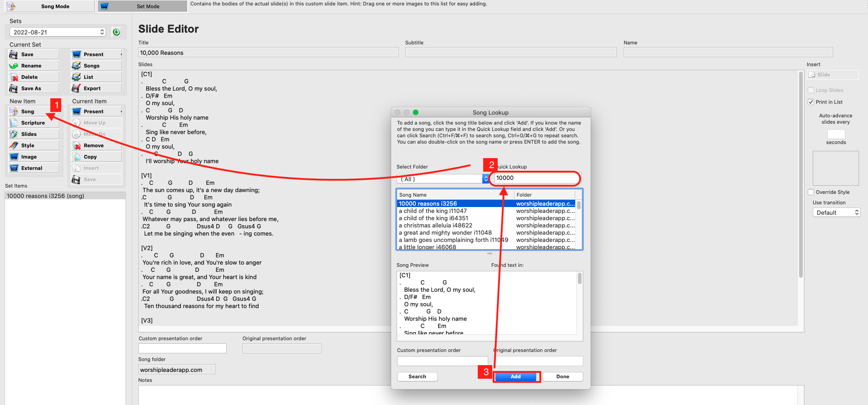
Task: Click the Add button in Song Lookup
Action: click(516, 376)
